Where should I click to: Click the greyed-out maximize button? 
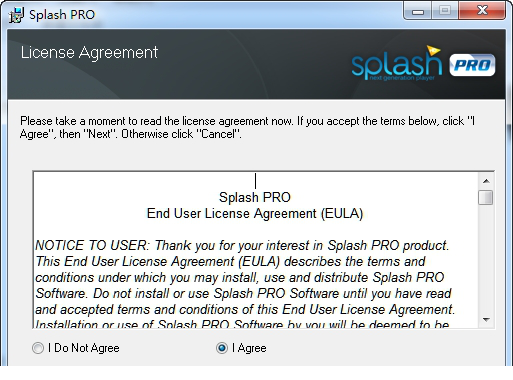(x=445, y=11)
